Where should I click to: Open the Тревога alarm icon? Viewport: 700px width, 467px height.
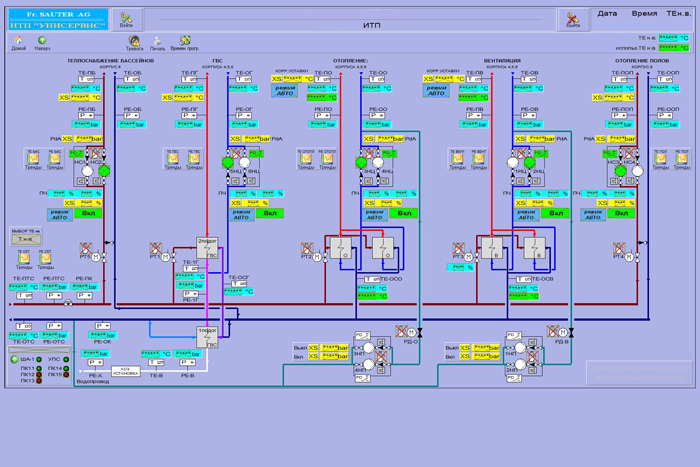click(134, 41)
